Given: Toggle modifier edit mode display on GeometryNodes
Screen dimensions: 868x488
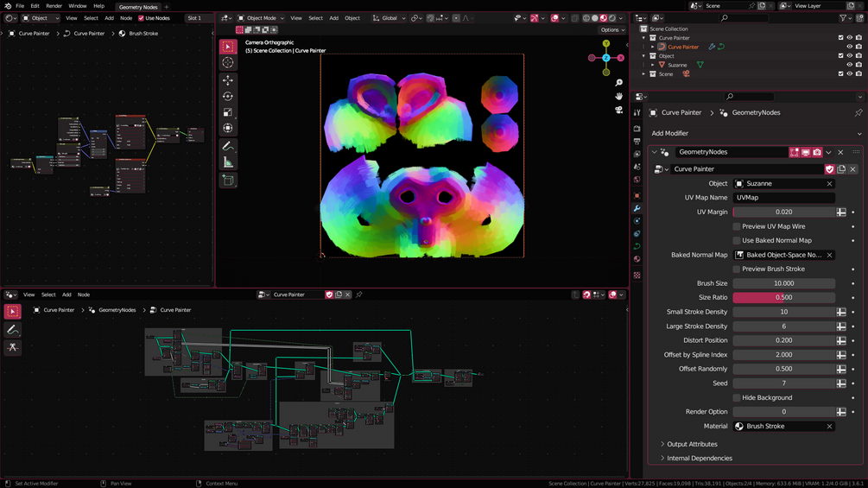Looking at the screenshot, I should [x=795, y=152].
